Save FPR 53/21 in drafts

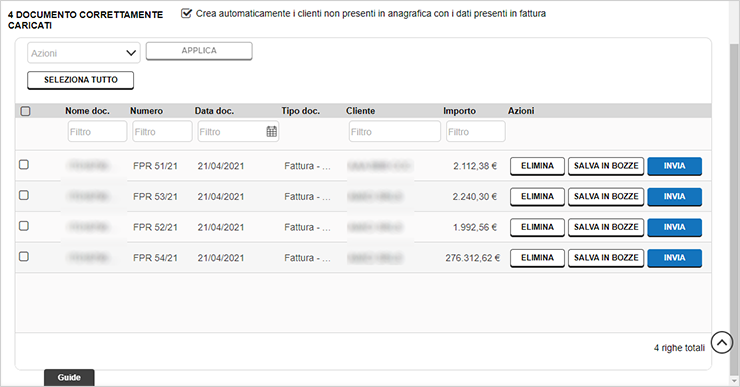click(606, 197)
